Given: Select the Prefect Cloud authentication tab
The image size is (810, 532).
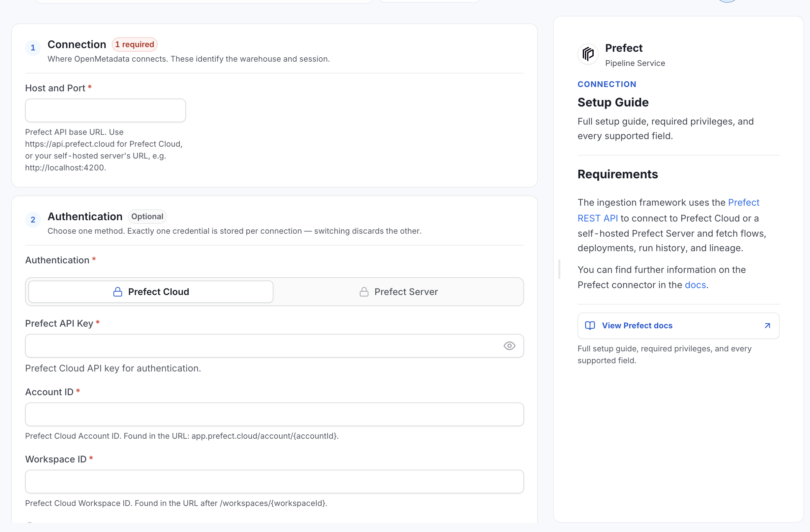Looking at the screenshot, I should 151,292.
